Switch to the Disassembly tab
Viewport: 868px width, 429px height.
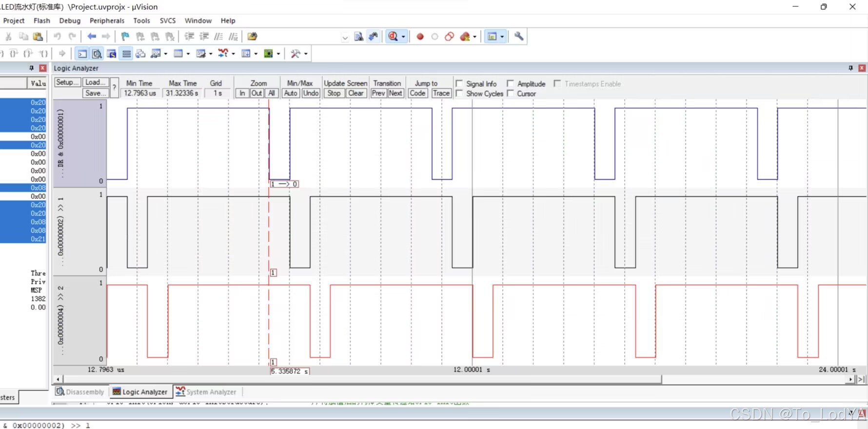click(80, 392)
